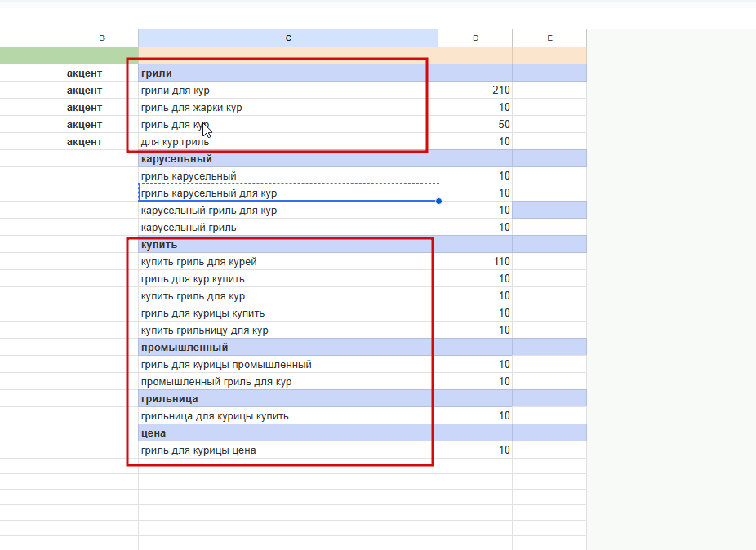
Task: Select value 210 in column D
Action: (x=475, y=90)
